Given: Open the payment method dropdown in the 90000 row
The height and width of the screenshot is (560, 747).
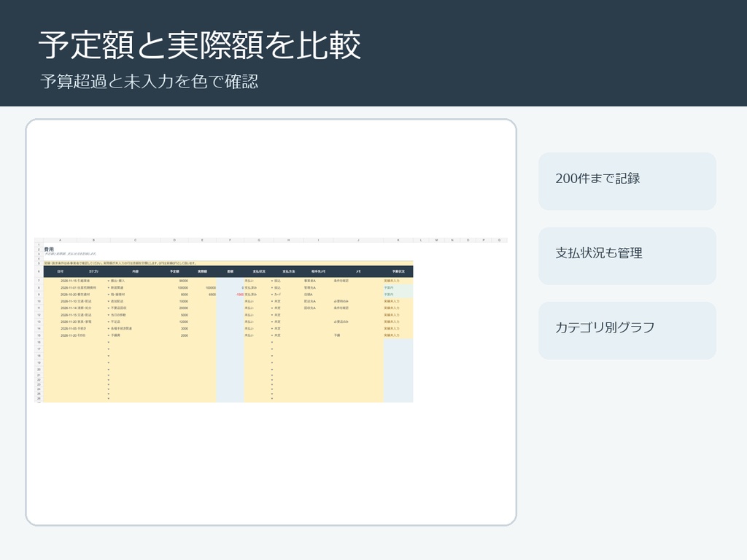Looking at the screenshot, I should [272, 281].
